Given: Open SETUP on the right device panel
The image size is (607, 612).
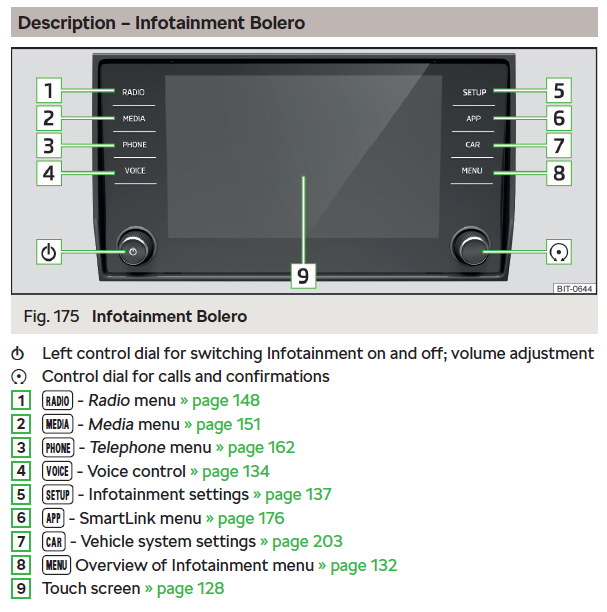Looking at the screenshot, I should coord(474,92).
